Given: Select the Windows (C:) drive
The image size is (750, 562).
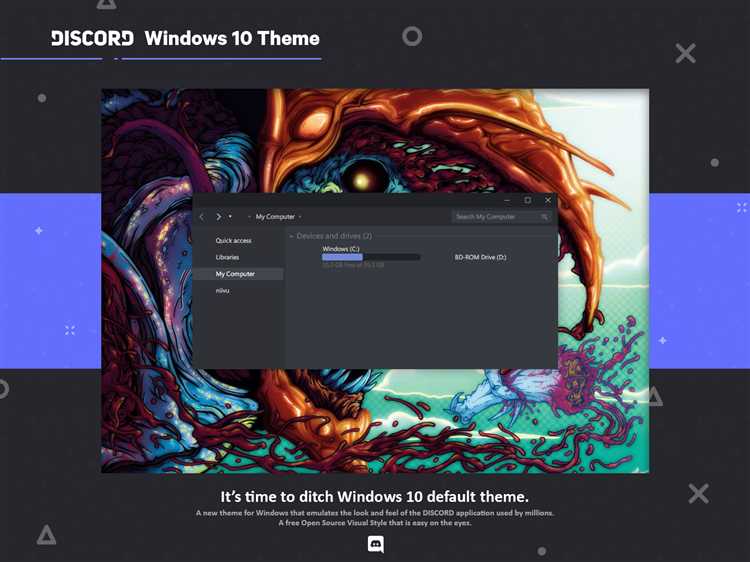Looking at the screenshot, I should (x=341, y=249).
